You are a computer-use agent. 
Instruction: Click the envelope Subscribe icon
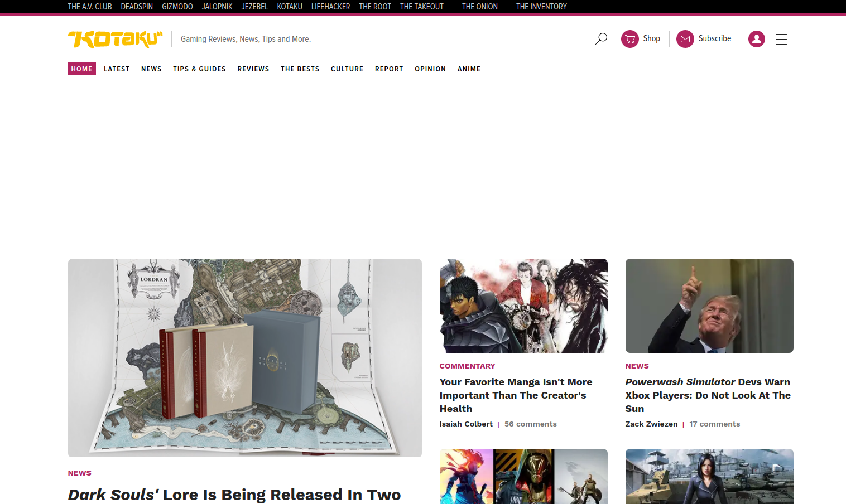[685, 39]
